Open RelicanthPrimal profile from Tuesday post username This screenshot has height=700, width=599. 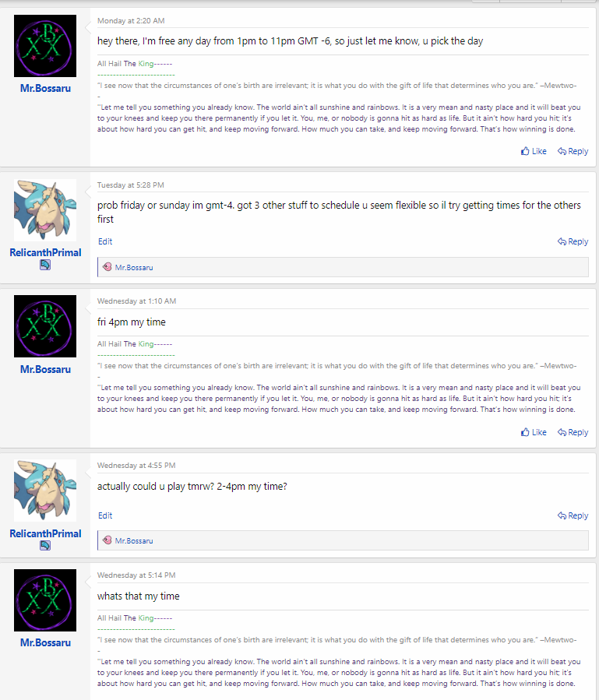[x=45, y=253]
